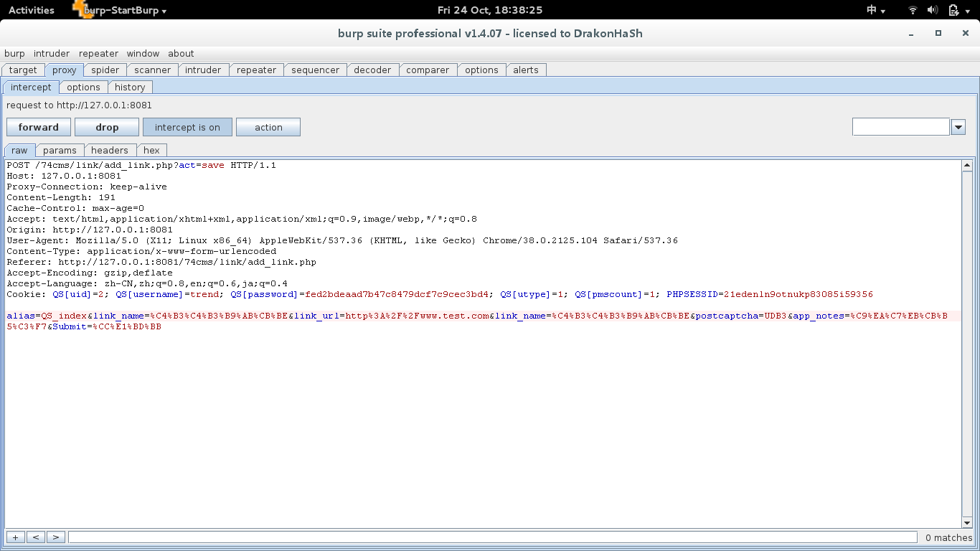Switch to the headers view tab
980x551 pixels.
click(110, 150)
